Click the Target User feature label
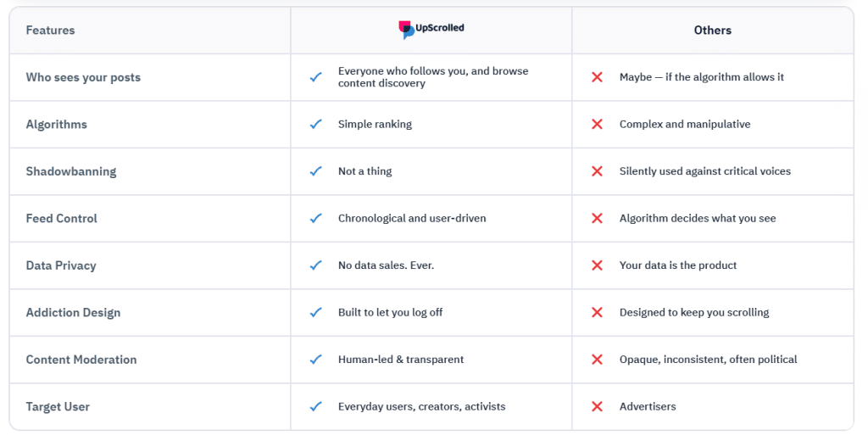The height and width of the screenshot is (441, 868). click(x=58, y=407)
